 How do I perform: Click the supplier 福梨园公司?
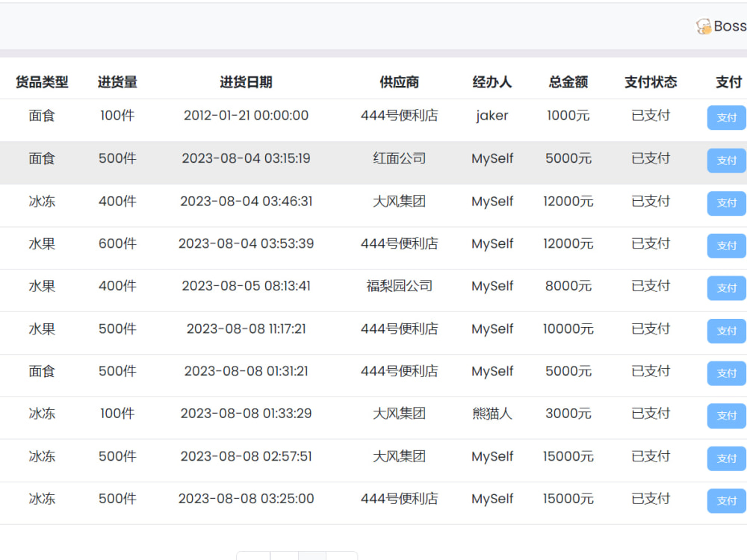[x=399, y=286]
